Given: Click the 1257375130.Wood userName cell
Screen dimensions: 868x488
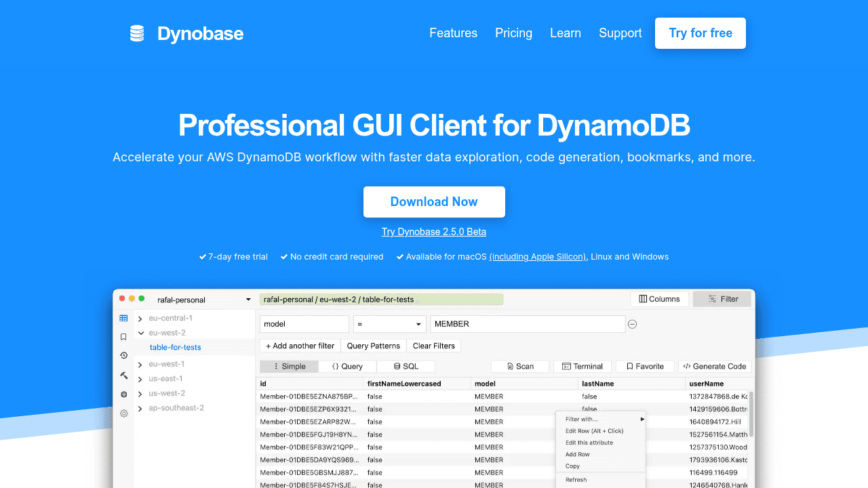Looking at the screenshot, I should 717,447.
